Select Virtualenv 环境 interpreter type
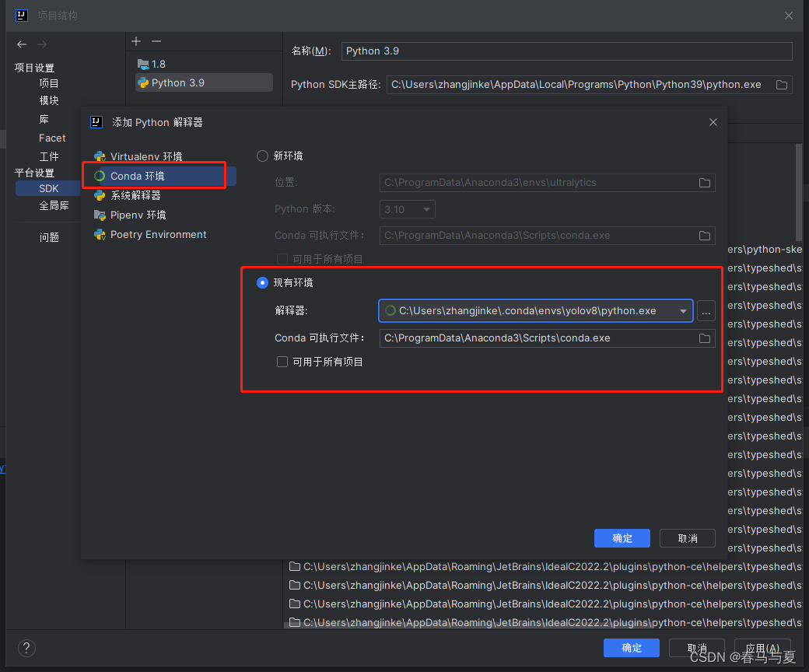 pyautogui.click(x=138, y=156)
